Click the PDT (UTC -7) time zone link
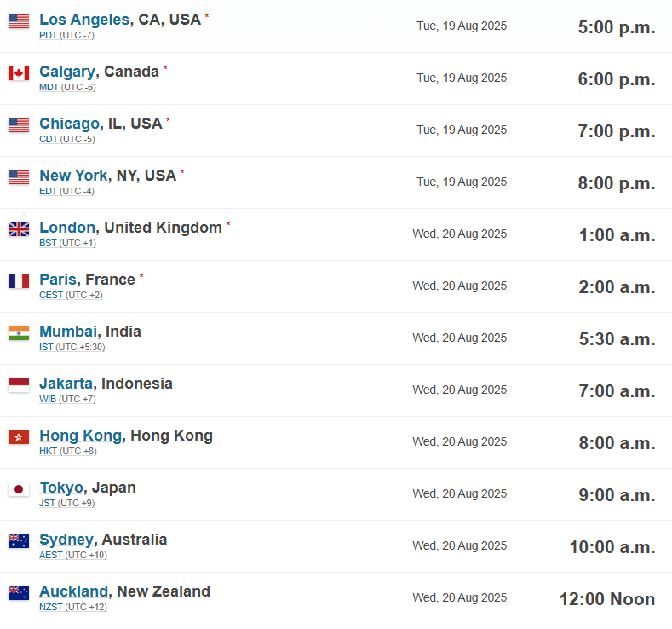Viewport: 672px width, 629px height. click(x=66, y=35)
